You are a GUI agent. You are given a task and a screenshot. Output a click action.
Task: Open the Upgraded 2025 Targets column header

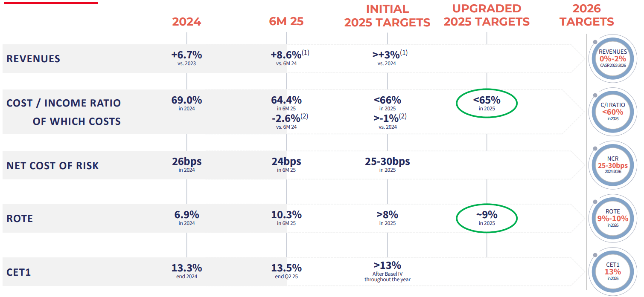487,16
